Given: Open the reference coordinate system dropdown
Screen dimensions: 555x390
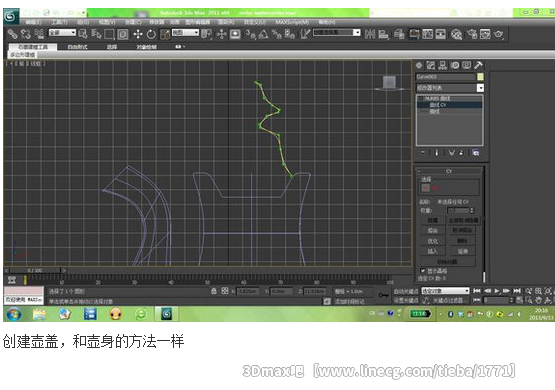Looking at the screenshot, I should click(x=185, y=33).
